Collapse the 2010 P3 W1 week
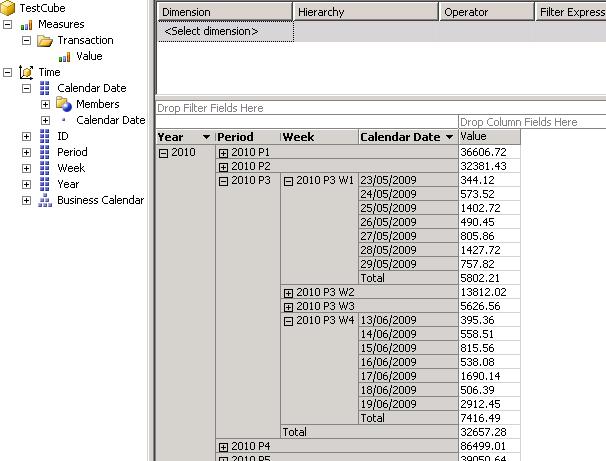 288,181
